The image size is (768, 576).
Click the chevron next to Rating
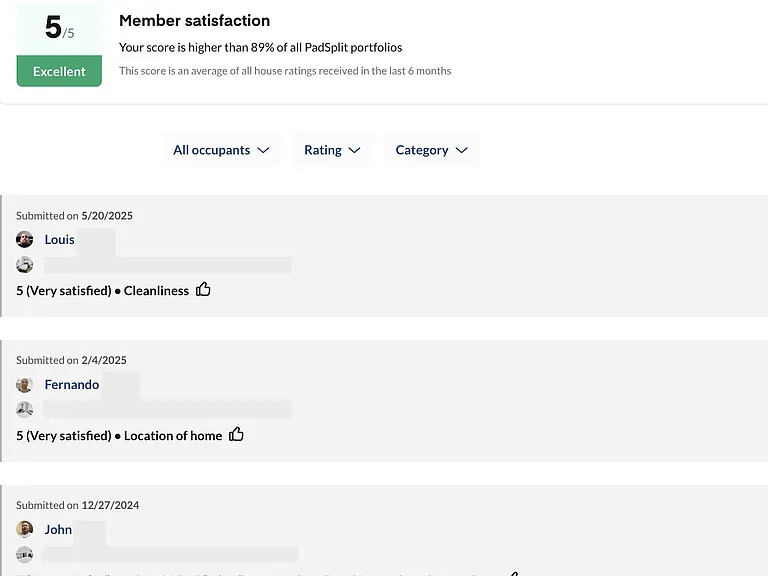click(x=355, y=150)
